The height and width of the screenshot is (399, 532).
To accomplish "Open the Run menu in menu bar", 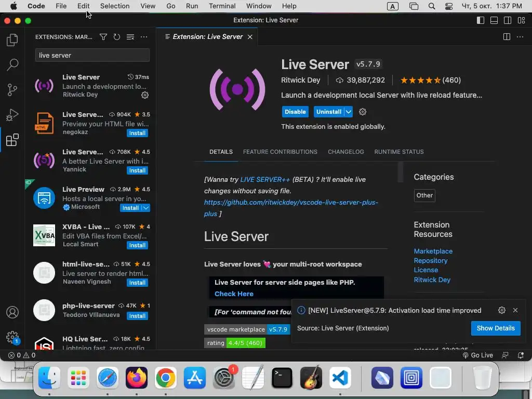I will click(x=192, y=6).
